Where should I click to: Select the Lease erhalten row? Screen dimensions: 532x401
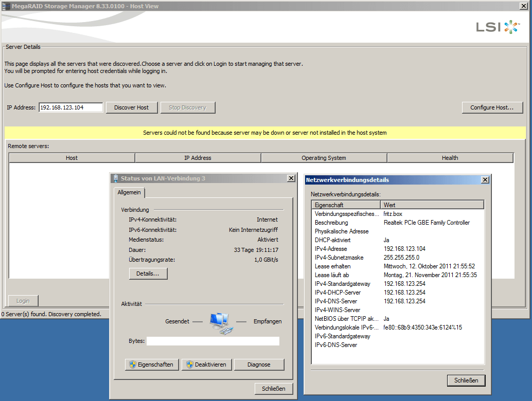(x=398, y=266)
